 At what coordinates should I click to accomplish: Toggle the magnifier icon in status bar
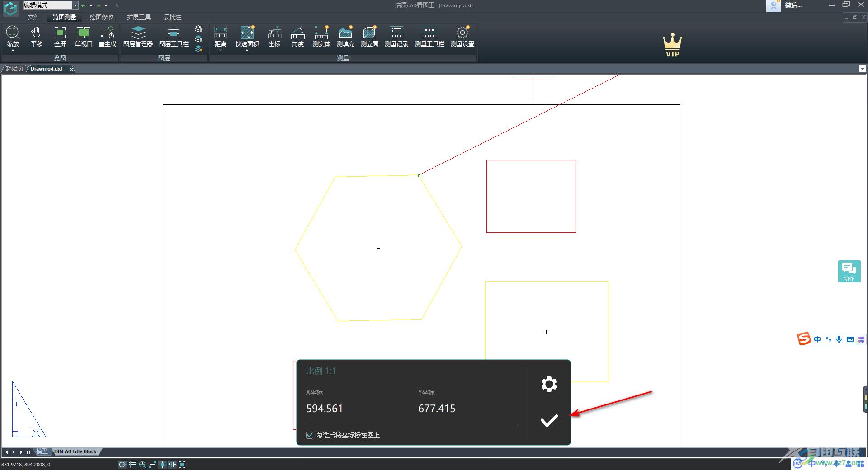(142, 465)
